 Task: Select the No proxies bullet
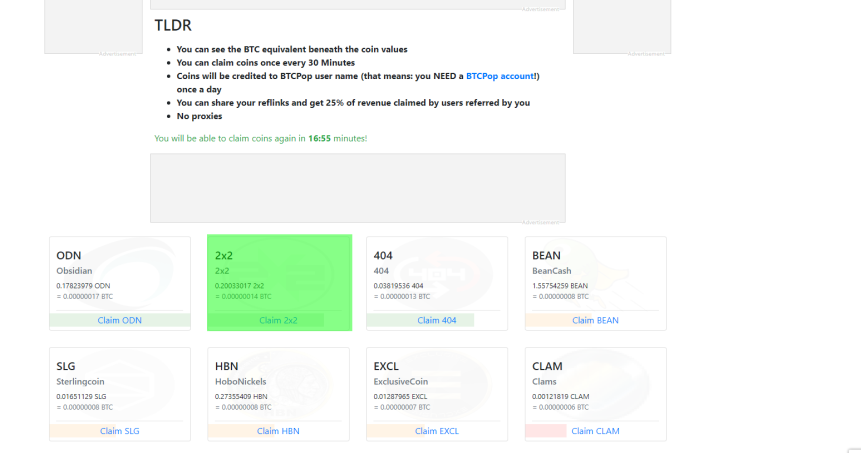199,116
